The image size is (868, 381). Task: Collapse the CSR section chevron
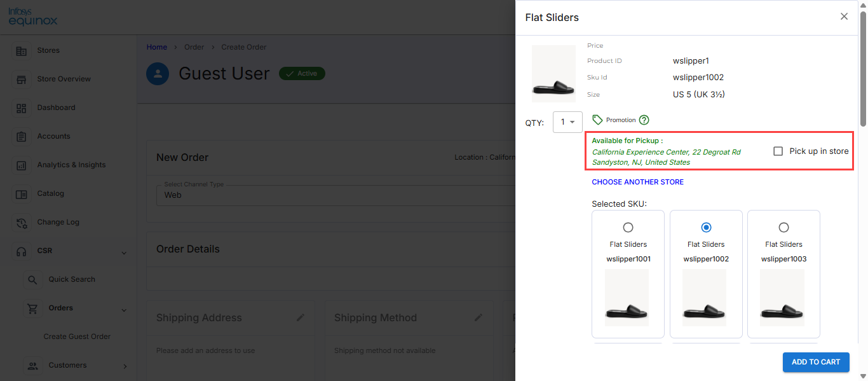(124, 253)
